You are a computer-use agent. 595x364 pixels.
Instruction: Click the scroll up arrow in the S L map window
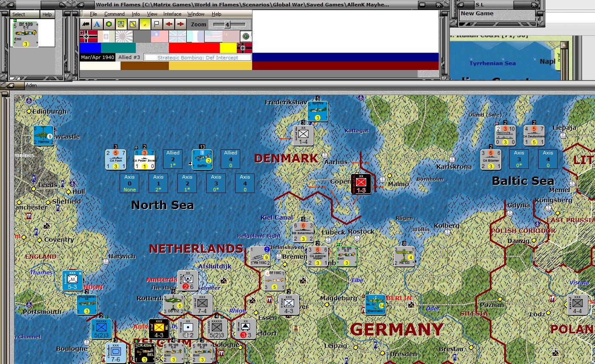pyautogui.click(x=564, y=45)
